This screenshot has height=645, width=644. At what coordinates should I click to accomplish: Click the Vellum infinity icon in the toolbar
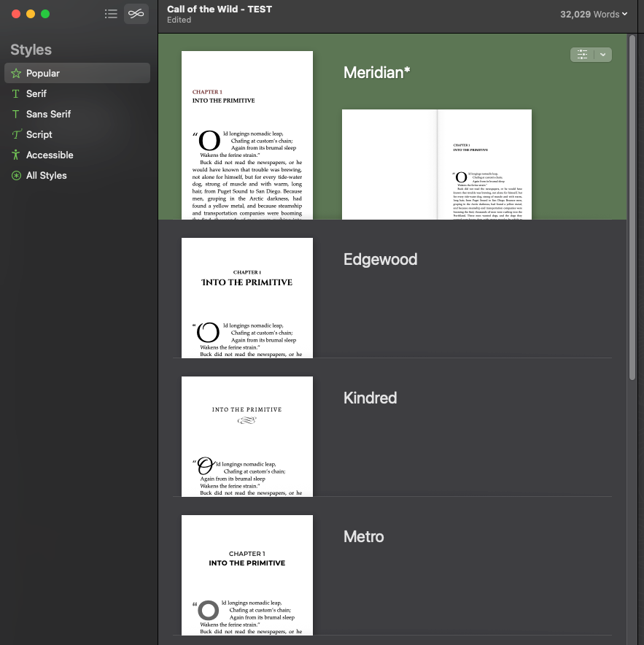(x=136, y=13)
